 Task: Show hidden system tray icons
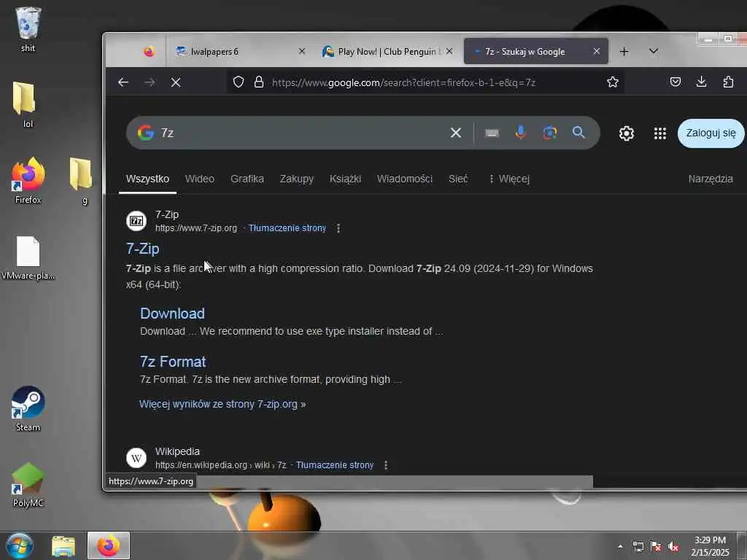[620, 546]
